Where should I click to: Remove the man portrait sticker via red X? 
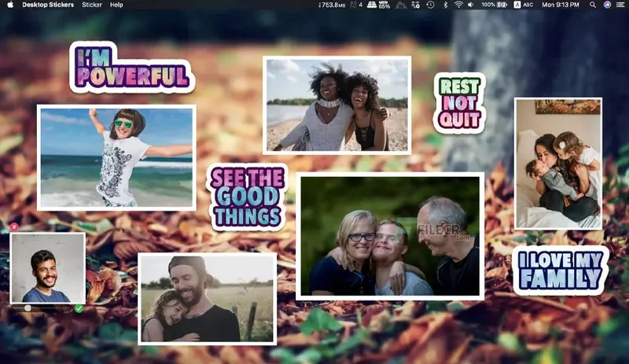point(14,226)
